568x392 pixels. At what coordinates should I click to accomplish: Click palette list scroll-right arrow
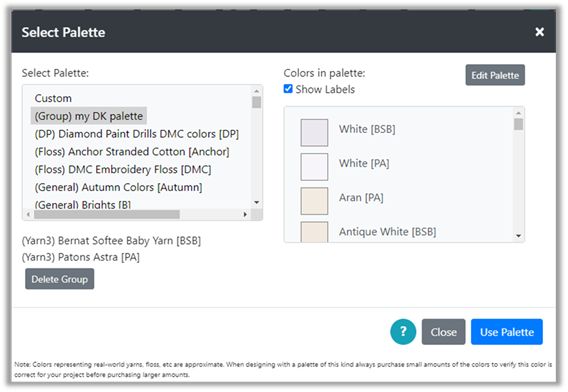click(x=245, y=214)
